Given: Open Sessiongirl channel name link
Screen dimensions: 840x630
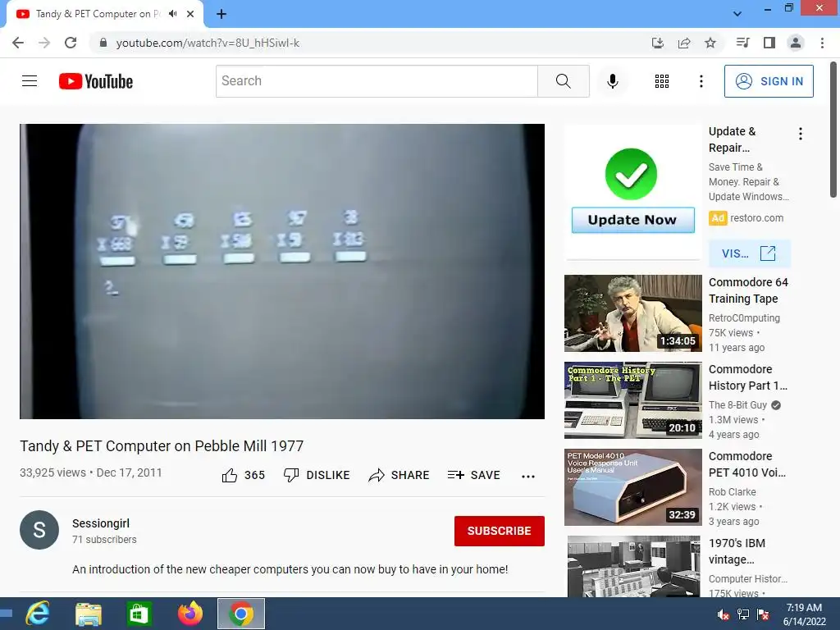Looking at the screenshot, I should coord(101,523).
